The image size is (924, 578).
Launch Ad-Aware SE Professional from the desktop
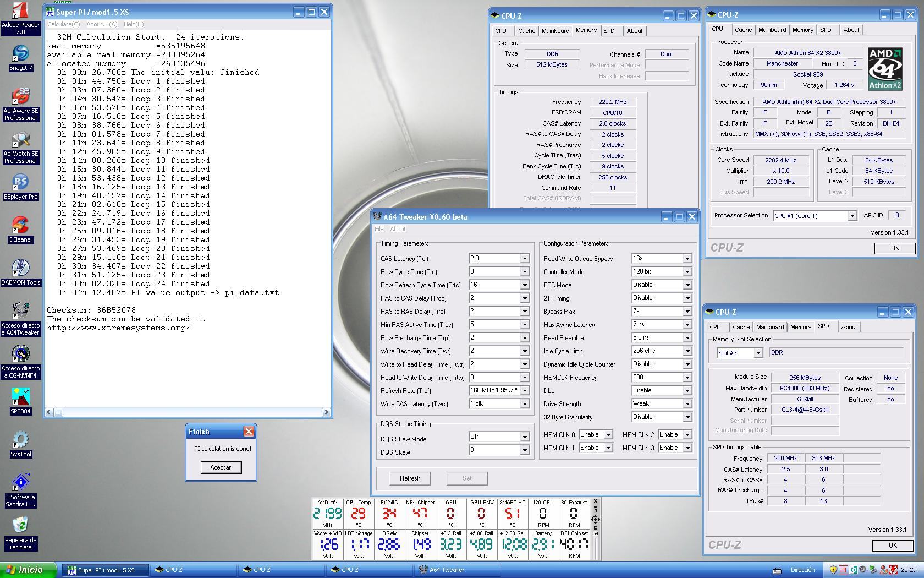pyautogui.click(x=20, y=97)
